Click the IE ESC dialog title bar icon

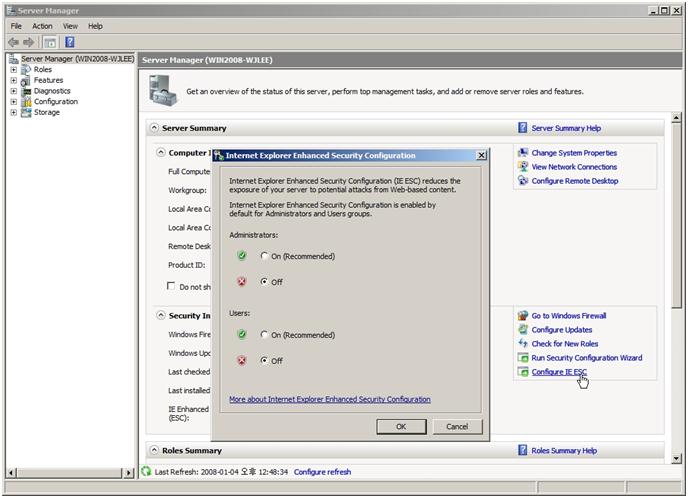pos(219,155)
